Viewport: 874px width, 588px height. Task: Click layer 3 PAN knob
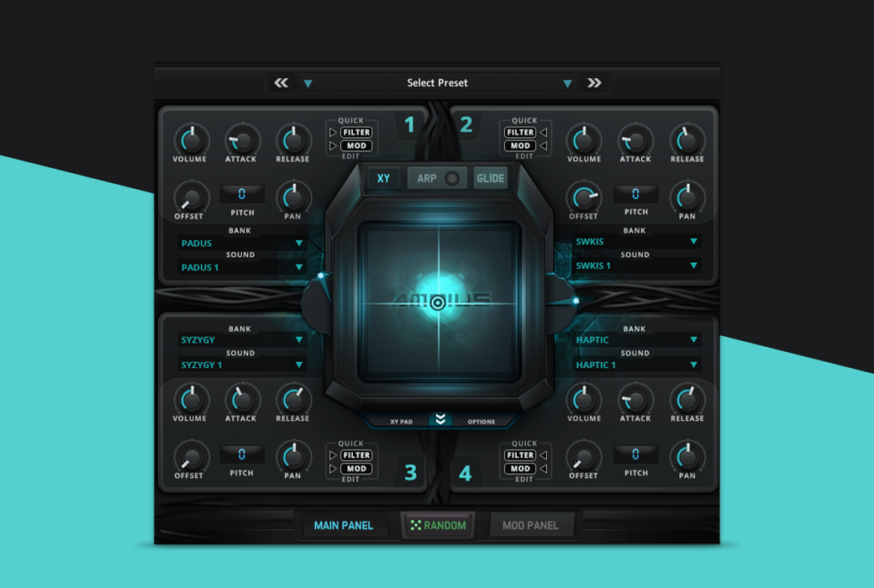pos(294,457)
